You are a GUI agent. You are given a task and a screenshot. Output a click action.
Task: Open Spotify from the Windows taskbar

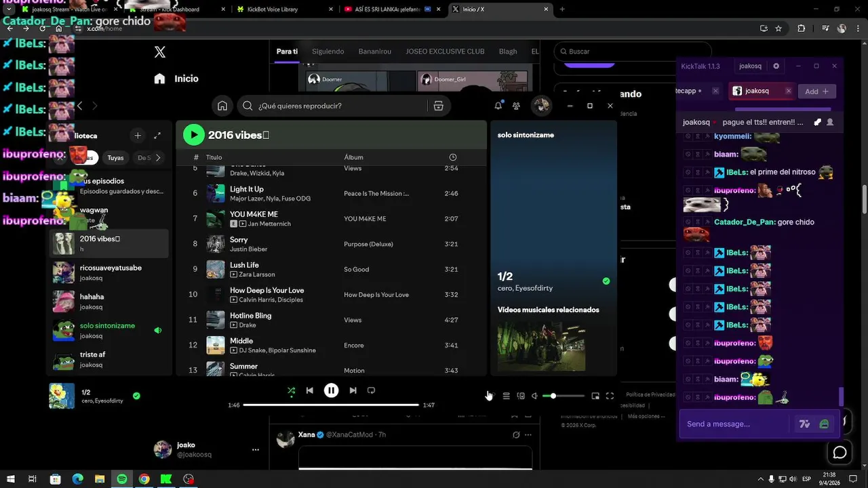point(122,479)
